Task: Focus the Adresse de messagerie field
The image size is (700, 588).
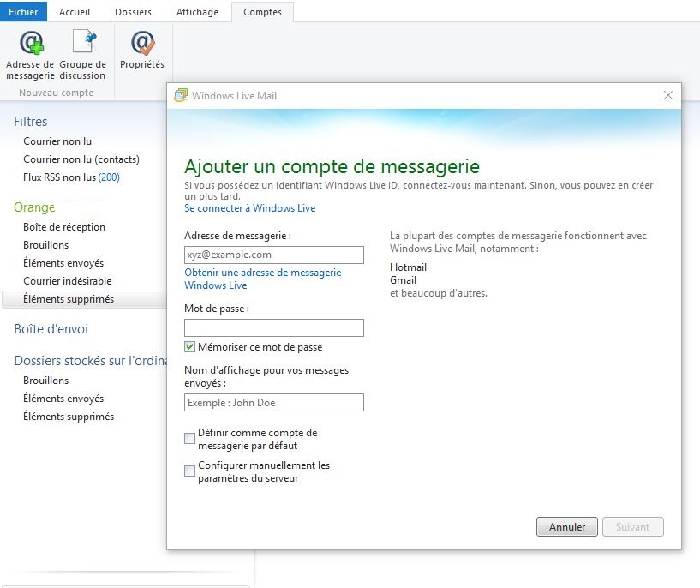Action: [x=274, y=255]
